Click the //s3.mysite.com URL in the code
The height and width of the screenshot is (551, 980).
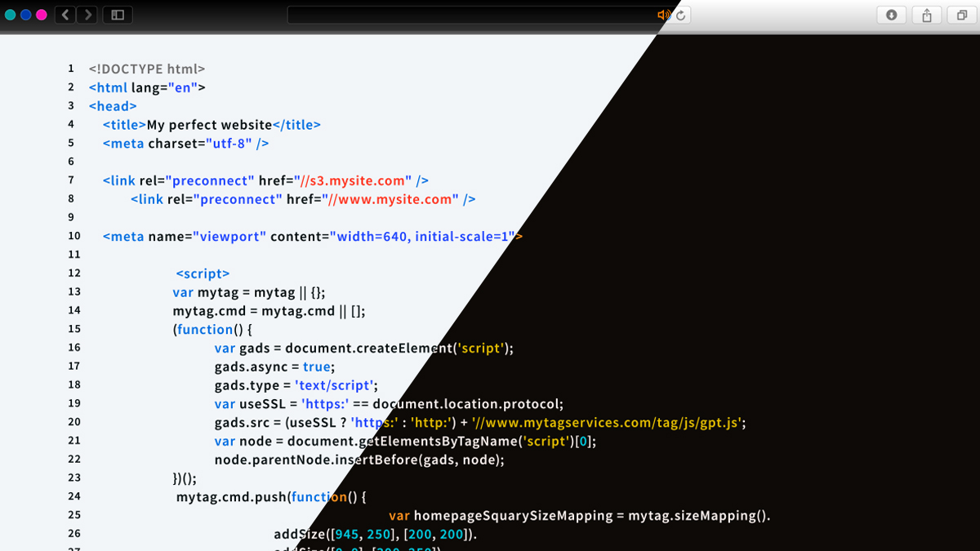coord(353,180)
